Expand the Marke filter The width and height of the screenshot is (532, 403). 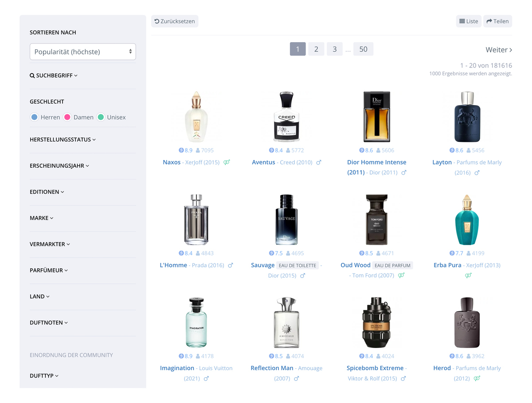click(42, 218)
